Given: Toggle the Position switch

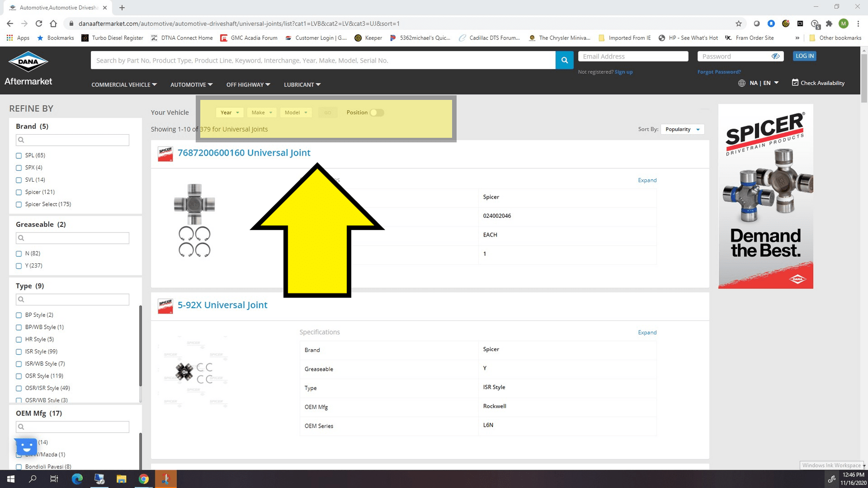Looking at the screenshot, I should click(377, 112).
